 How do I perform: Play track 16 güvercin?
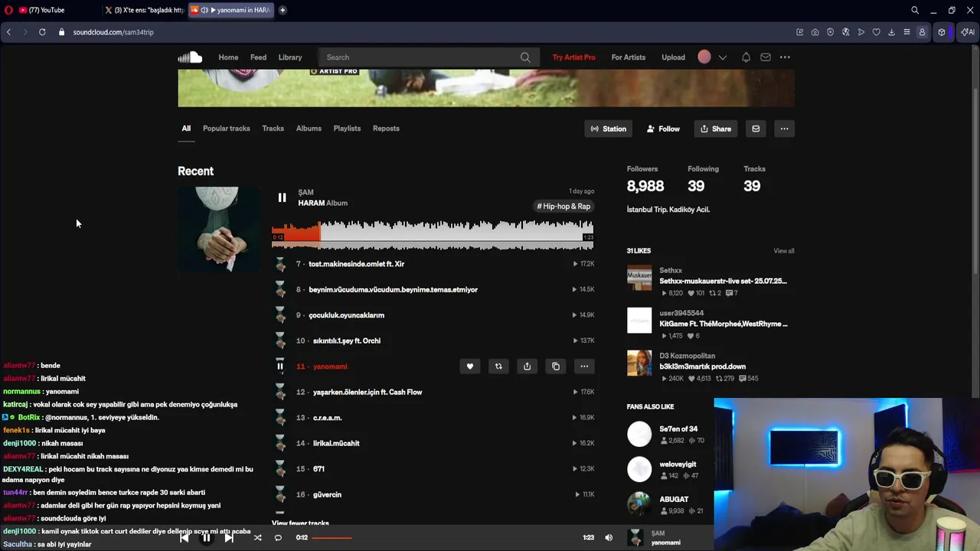tap(327, 494)
